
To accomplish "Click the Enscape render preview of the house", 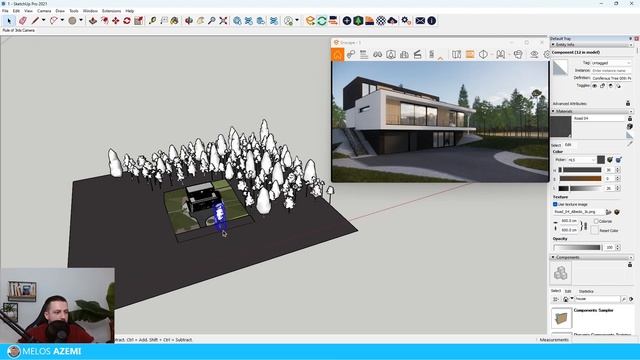I will tap(440, 121).
